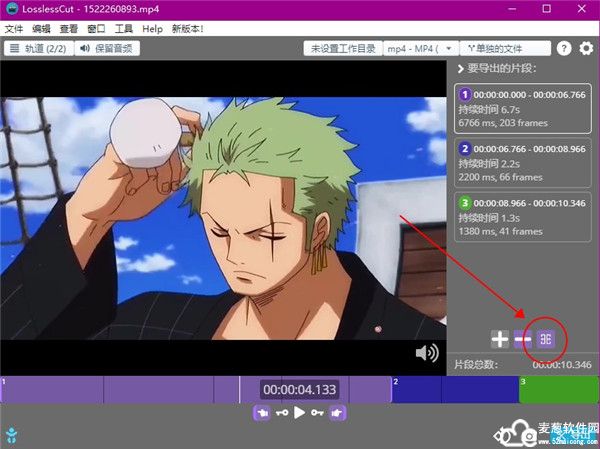This screenshot has width=600, height=449.
Task: Open the 轨道 (2/2) tracks panel
Action: tap(39, 49)
